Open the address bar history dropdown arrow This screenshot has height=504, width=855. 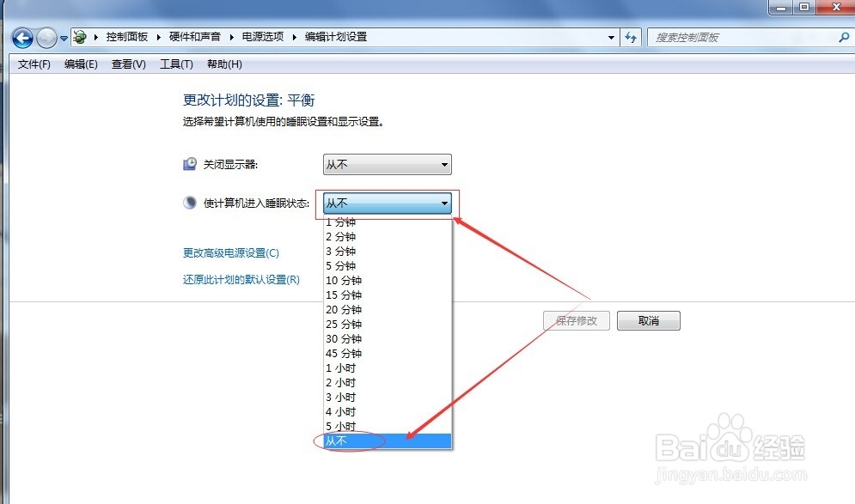[611, 37]
